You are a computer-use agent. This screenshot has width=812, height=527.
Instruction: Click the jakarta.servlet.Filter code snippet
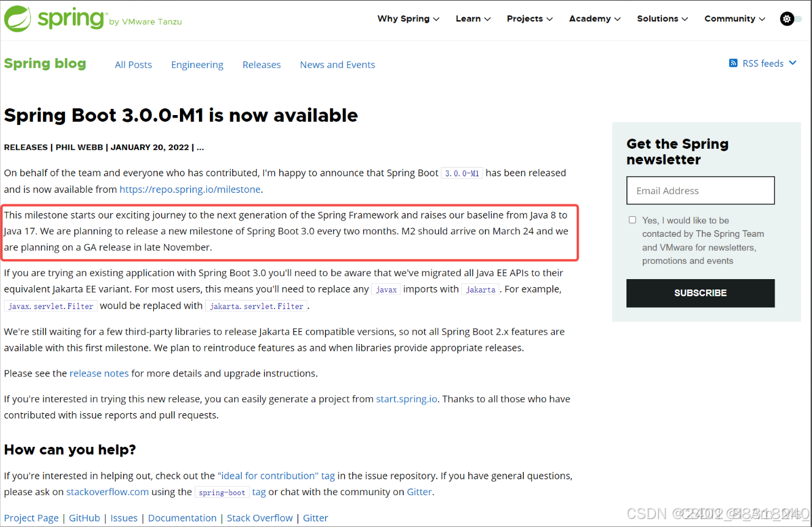coord(257,306)
